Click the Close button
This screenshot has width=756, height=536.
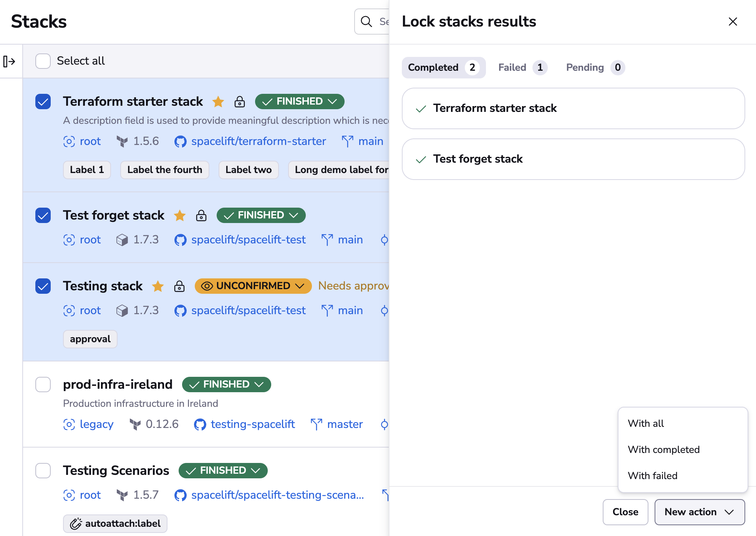(625, 512)
